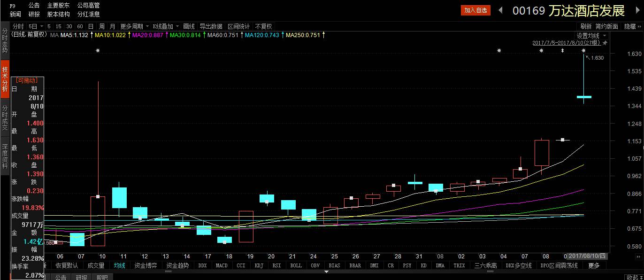Switch to 分时走势 side tab
Screen dimensions: 644x280
(5, 40)
